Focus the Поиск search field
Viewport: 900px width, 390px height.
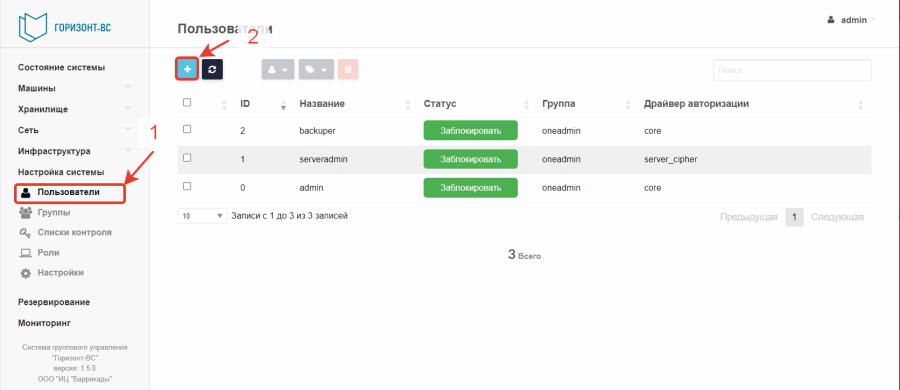[x=792, y=70]
